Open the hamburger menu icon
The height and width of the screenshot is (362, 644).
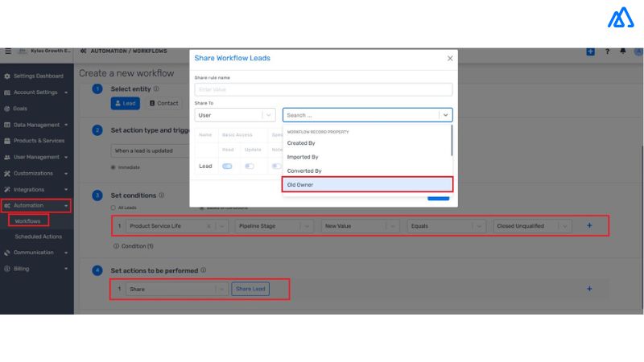tap(8, 51)
